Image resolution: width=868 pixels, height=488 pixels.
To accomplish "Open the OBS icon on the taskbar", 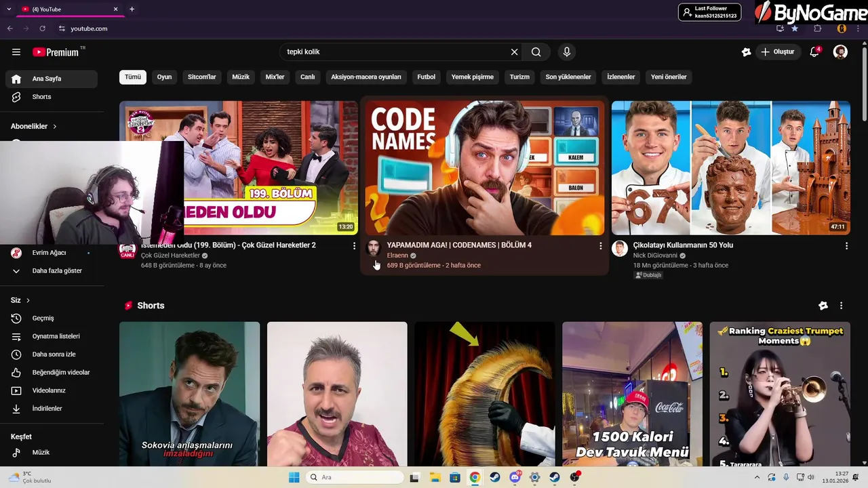I will click(x=575, y=477).
